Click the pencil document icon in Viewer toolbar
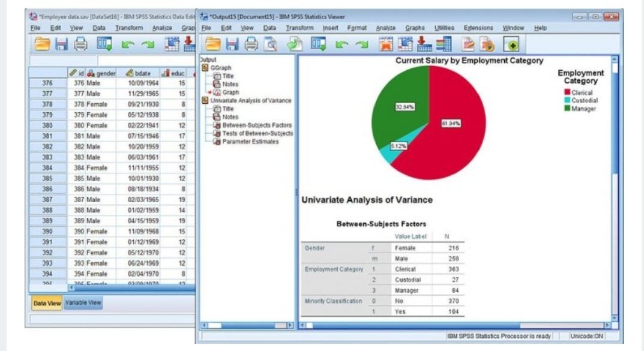Screen dimensions: 644x351 click(x=468, y=44)
